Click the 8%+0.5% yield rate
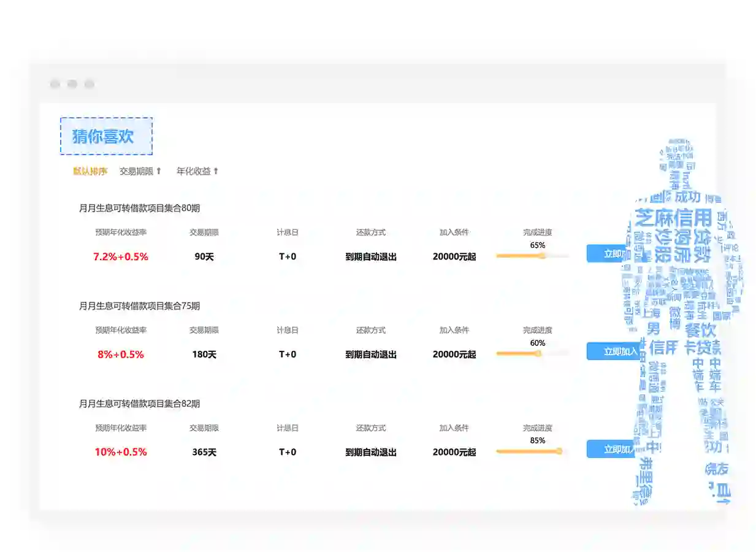 tap(121, 355)
